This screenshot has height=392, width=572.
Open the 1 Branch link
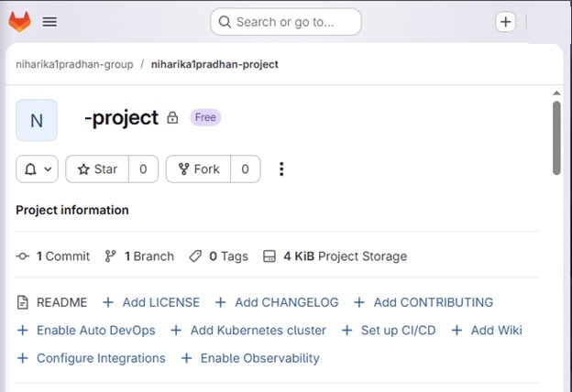tap(139, 256)
